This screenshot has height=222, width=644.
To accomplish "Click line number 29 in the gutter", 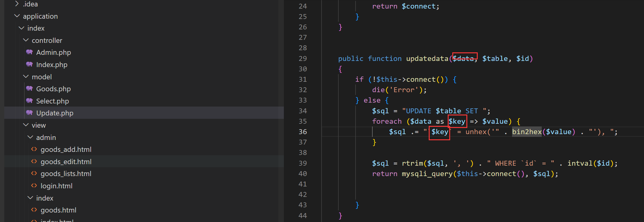I will pyautogui.click(x=303, y=58).
